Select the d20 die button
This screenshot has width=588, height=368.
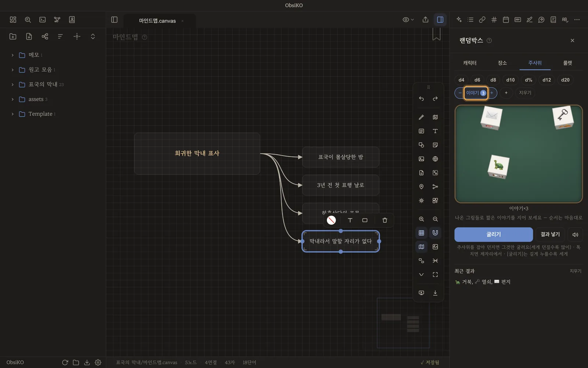point(565,80)
